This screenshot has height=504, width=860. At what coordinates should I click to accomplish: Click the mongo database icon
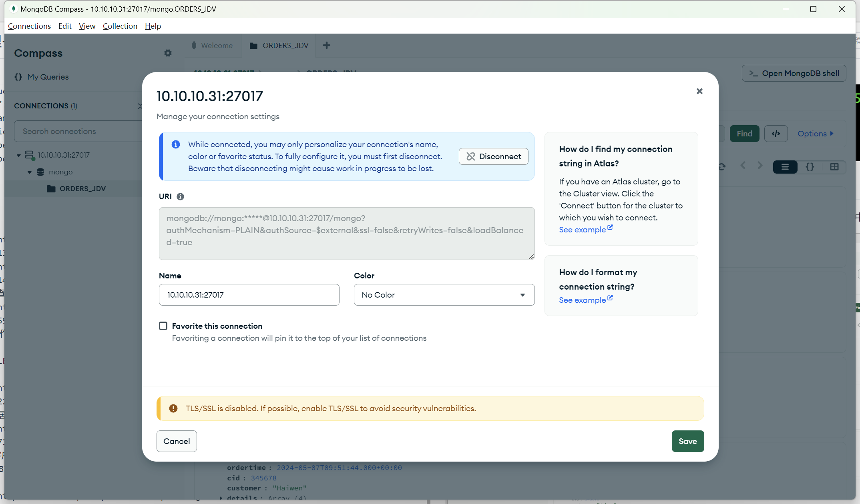click(40, 172)
